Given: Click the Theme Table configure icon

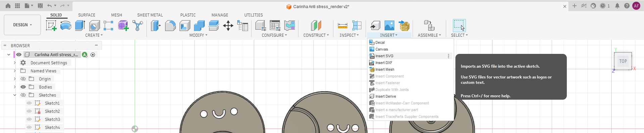Looking at the screenshot, I should [289, 26].
